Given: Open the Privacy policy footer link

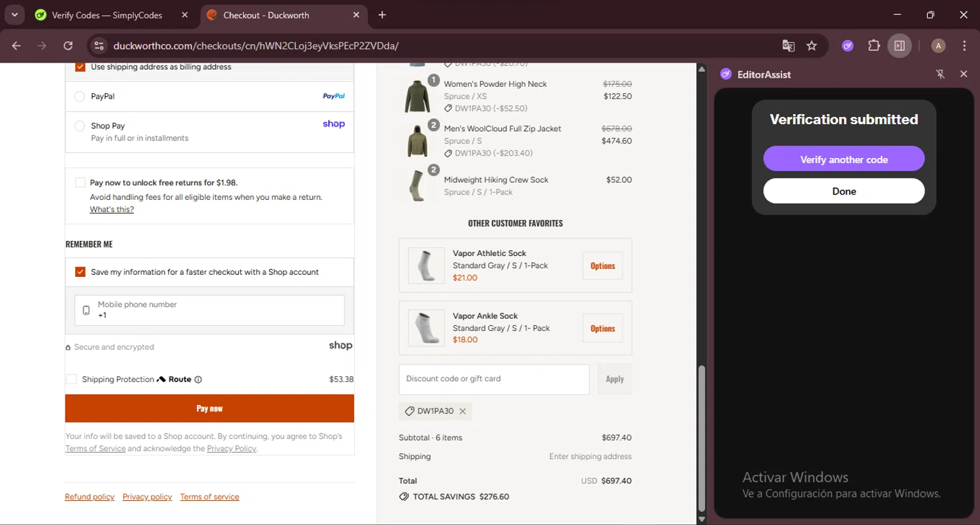Looking at the screenshot, I should point(147,497).
